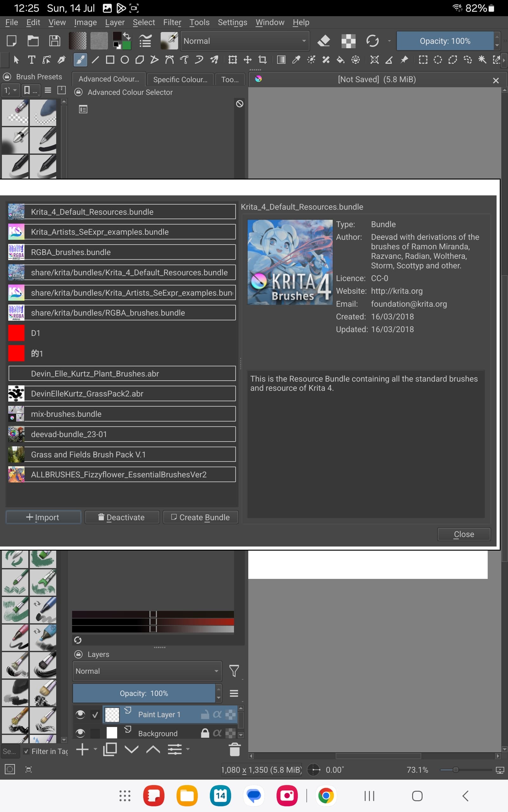
Task: Select the Move tool
Action: [248, 60]
